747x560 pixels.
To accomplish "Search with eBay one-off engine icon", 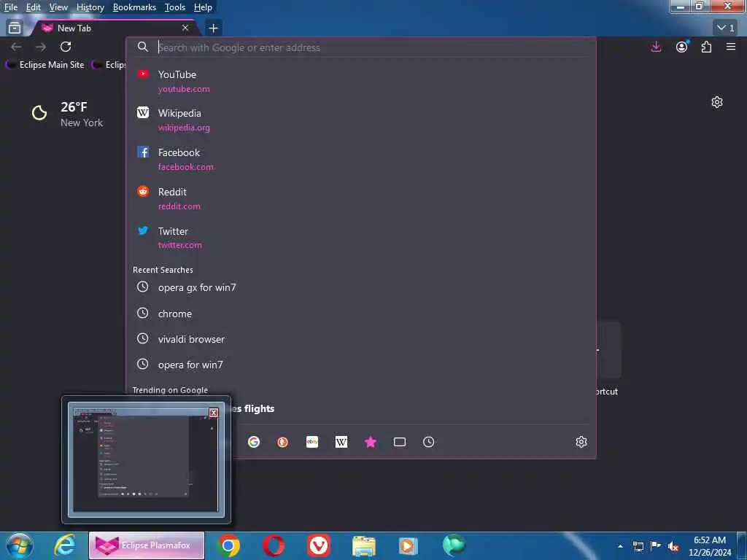I will pyautogui.click(x=312, y=442).
